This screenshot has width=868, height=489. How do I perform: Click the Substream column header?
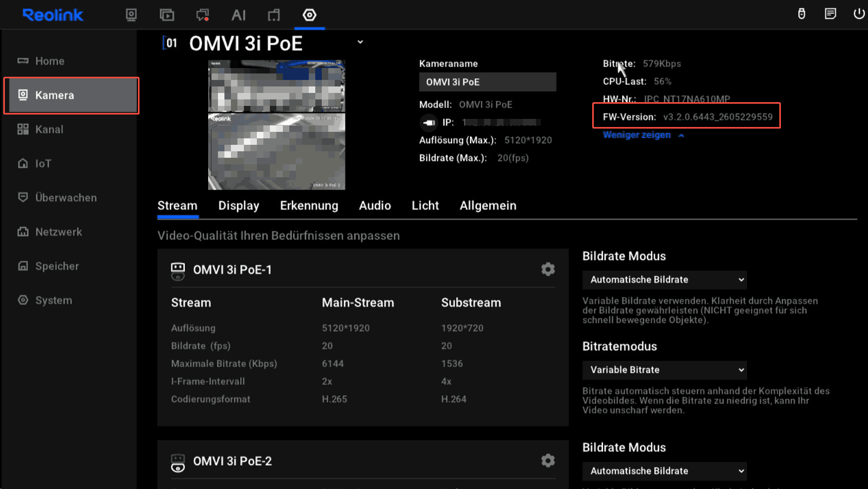[471, 303]
